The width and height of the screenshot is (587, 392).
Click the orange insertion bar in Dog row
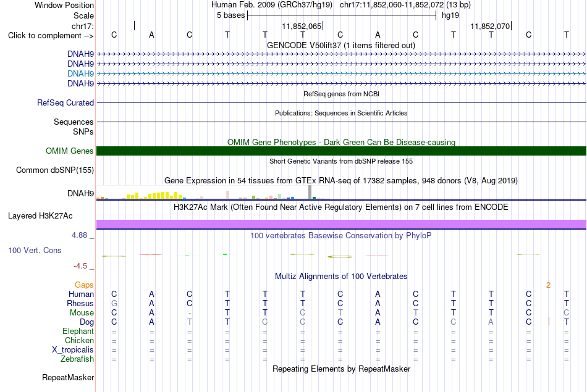[x=549, y=321]
